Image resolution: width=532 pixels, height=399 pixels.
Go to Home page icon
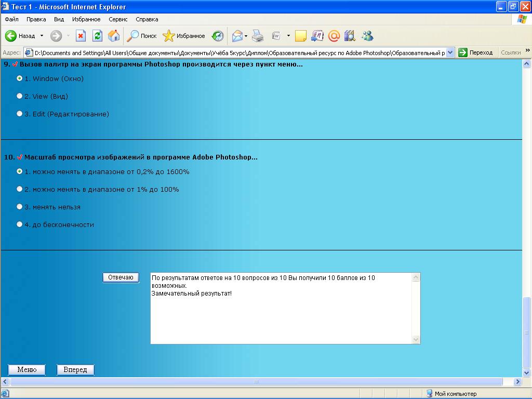114,36
